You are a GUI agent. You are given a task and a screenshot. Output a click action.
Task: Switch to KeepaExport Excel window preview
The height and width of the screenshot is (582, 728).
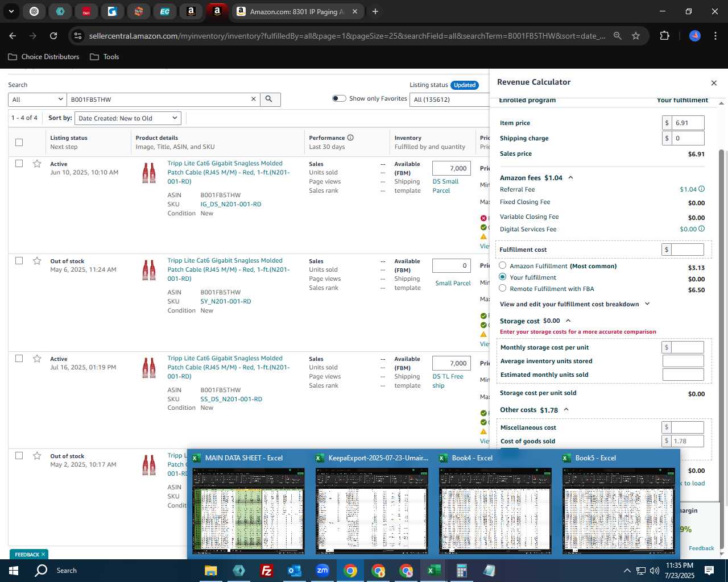(372, 504)
